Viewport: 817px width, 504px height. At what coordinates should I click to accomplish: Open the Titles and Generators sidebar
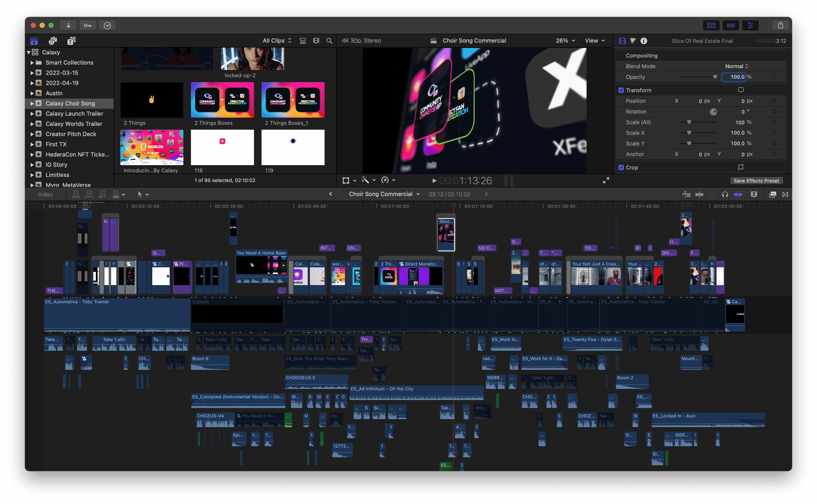tap(71, 41)
